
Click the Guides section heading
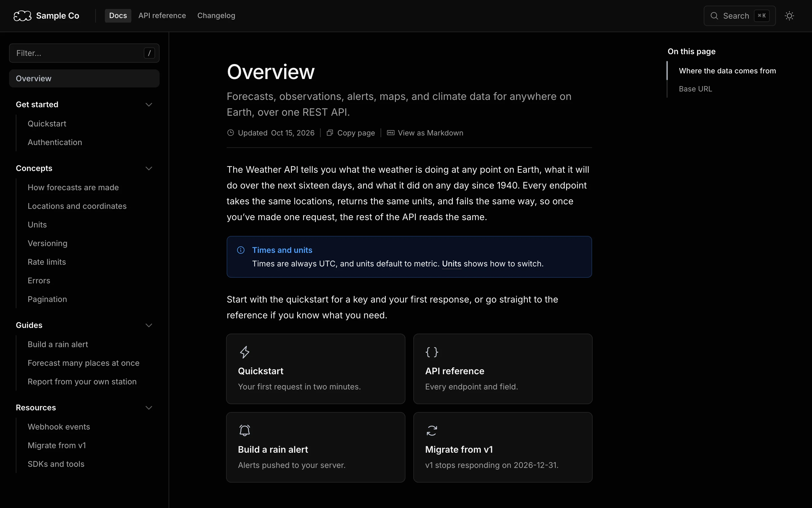point(29,325)
